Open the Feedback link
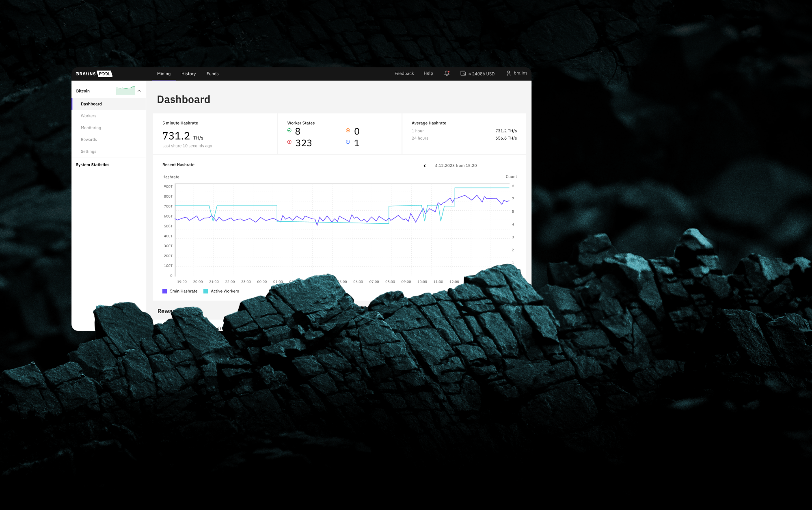 point(404,73)
